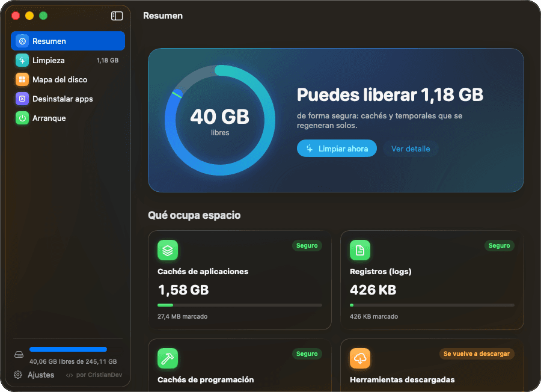
Task: Click the Mapa del disco grid icon
Action: (x=22, y=80)
